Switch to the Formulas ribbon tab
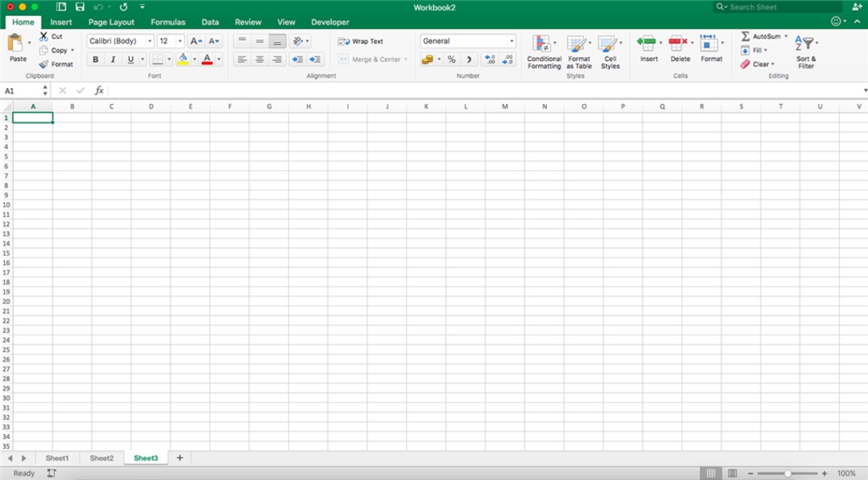 coord(167,22)
